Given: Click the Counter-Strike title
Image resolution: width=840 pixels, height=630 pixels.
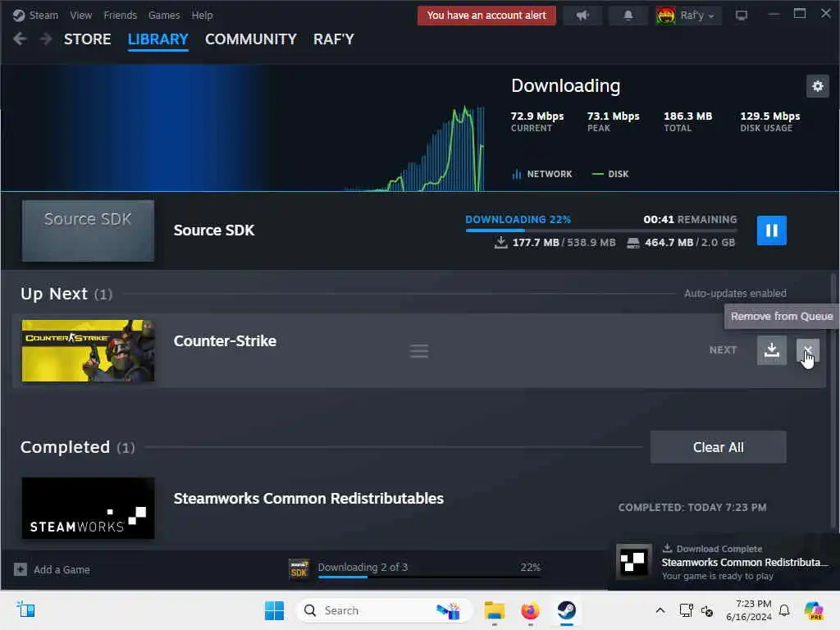Looking at the screenshot, I should [225, 341].
